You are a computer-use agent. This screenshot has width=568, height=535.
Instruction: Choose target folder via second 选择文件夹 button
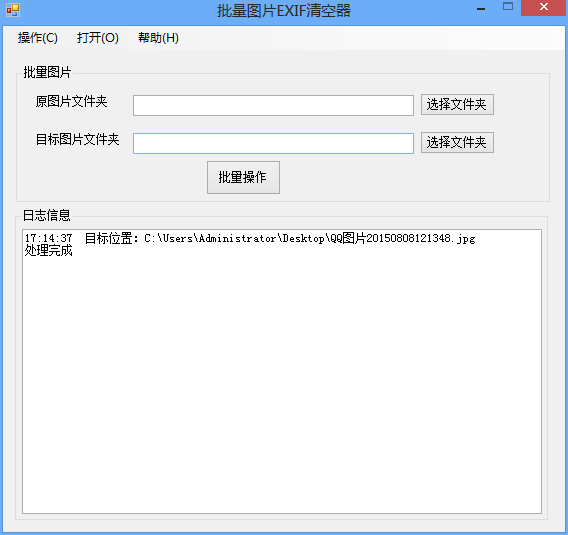[x=457, y=142]
